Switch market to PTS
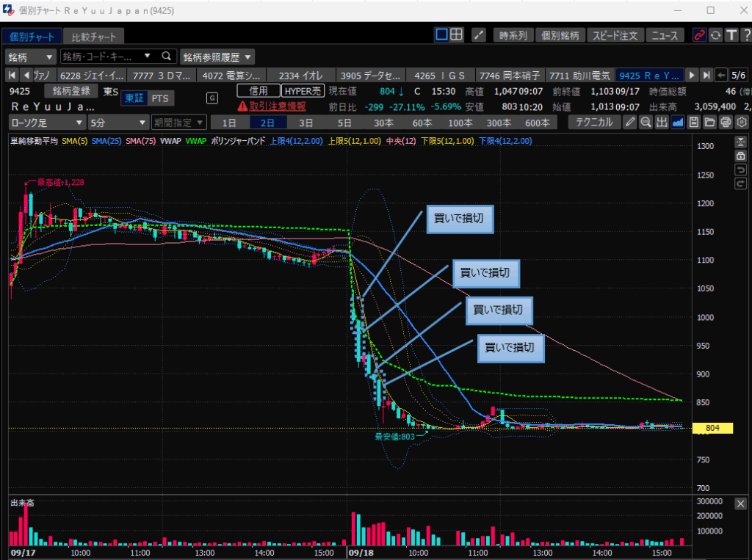The width and height of the screenshot is (752, 560). (159, 98)
